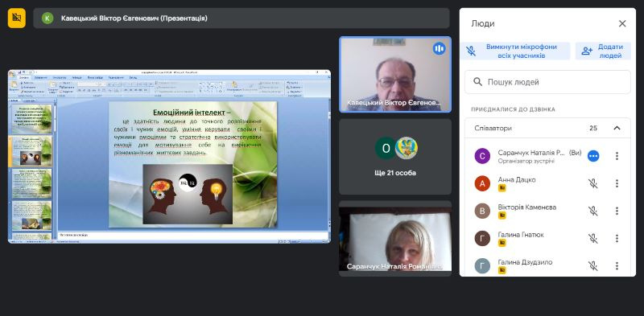Click the yellow badge under Анна Дацко

[502, 188]
